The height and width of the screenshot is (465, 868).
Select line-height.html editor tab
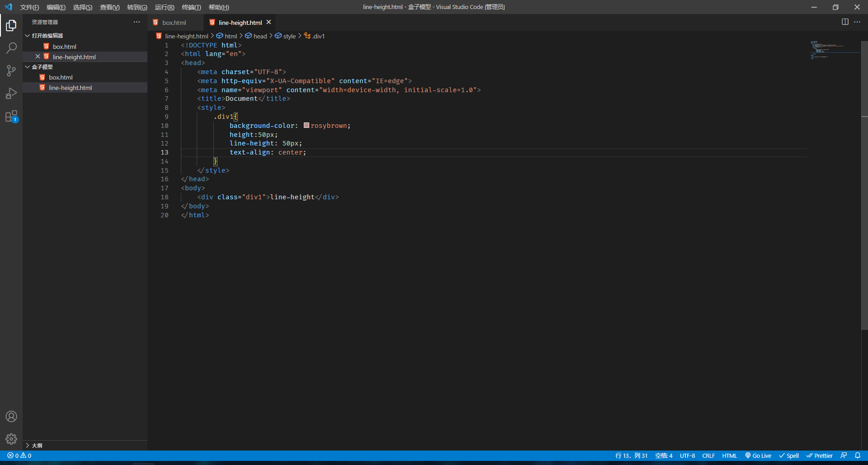tap(240, 22)
